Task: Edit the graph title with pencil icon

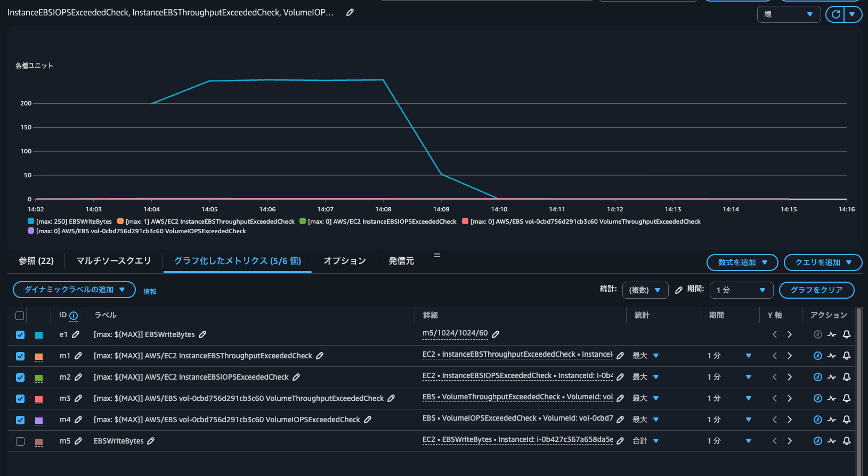Action: [350, 12]
